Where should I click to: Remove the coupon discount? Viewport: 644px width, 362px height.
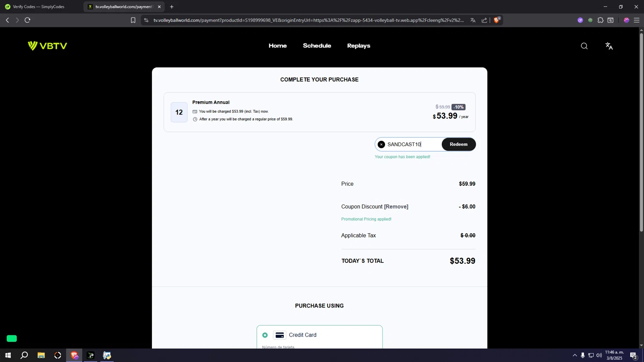coord(396,207)
